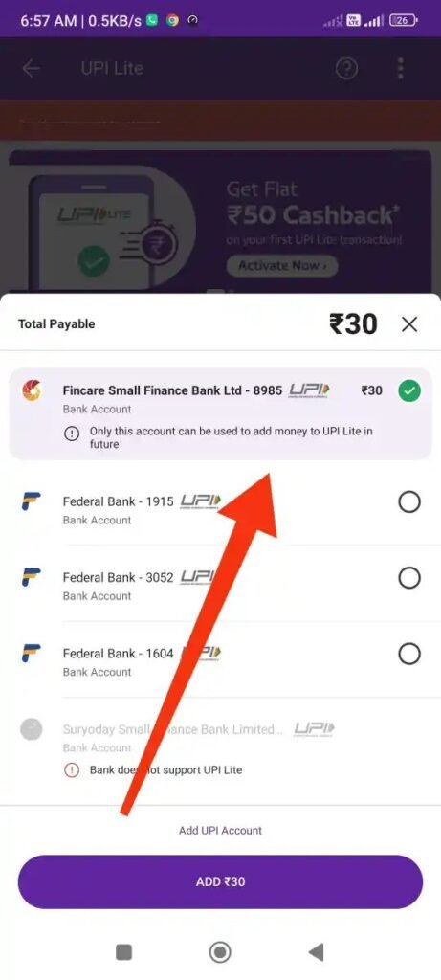Tap the Android recent apps square

pos(123,952)
